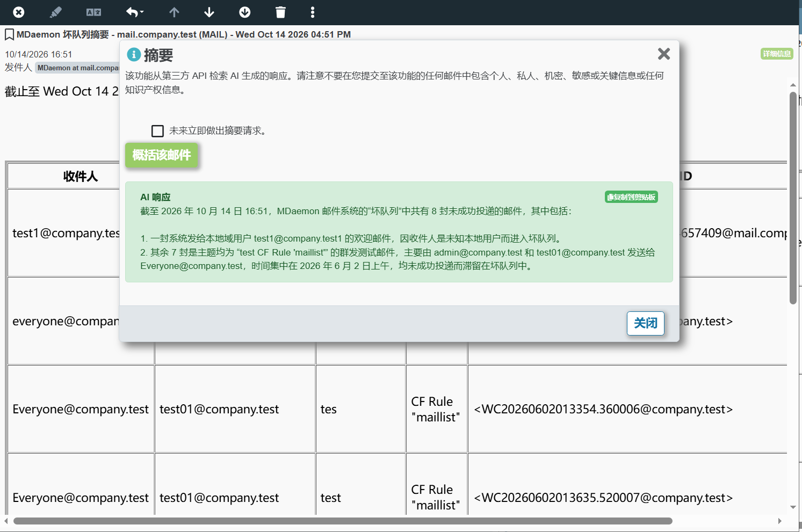Click the vertical scrollbar thumb
This screenshot has height=532, width=802.
793,199
